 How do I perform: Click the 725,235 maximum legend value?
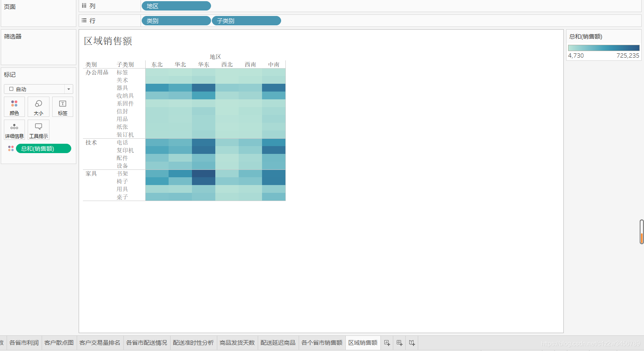[628, 56]
